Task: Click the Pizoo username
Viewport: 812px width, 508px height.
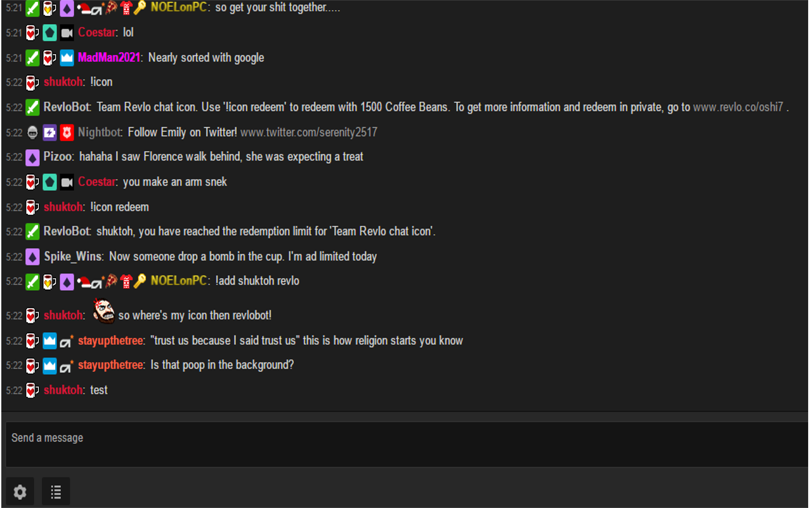Action: pos(58,157)
